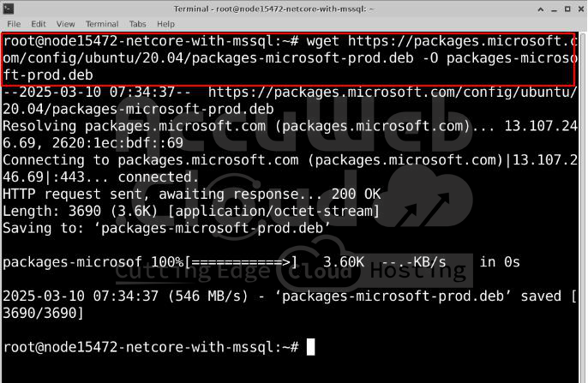Click the 'Saving to:' output line

[167, 229]
